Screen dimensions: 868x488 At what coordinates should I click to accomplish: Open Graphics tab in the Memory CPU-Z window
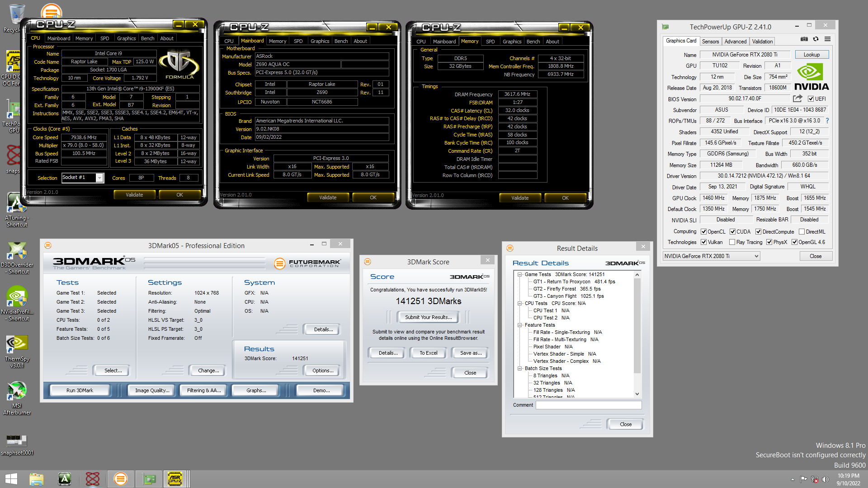coord(512,42)
